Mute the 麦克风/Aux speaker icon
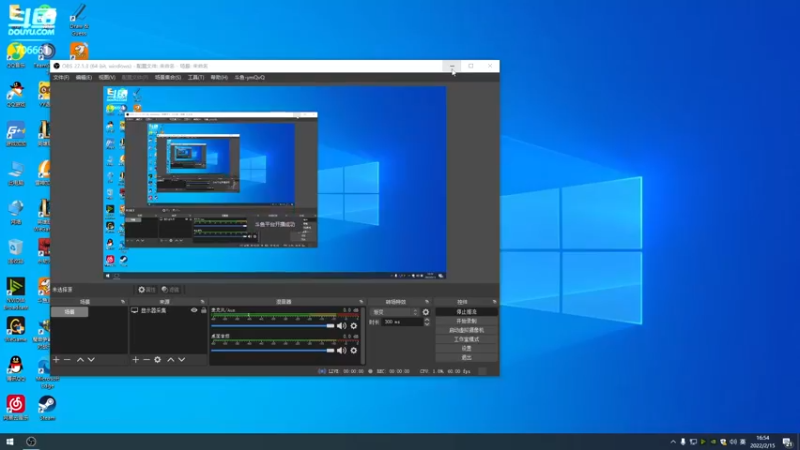The height and width of the screenshot is (450, 800). [x=341, y=326]
